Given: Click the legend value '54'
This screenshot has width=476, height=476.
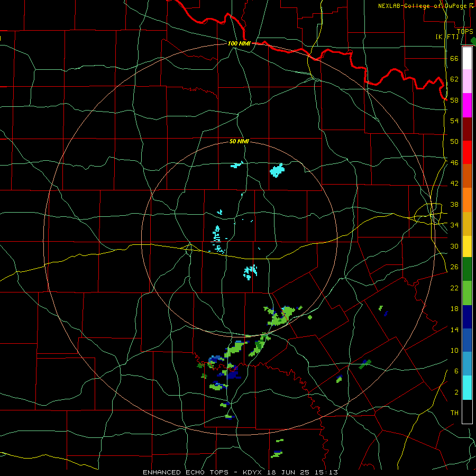Looking at the screenshot, I should (x=454, y=121).
